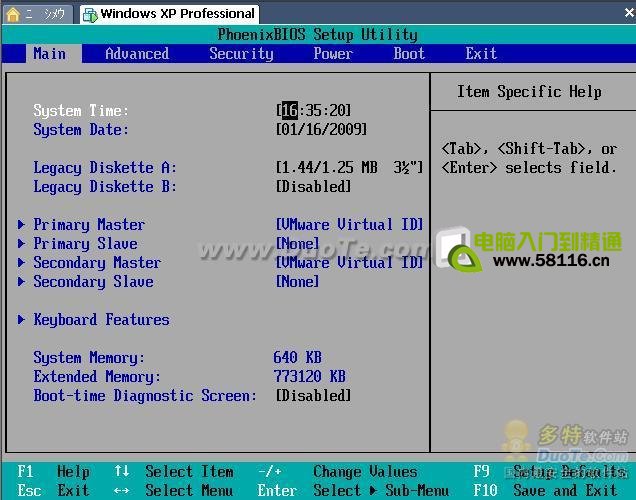The height and width of the screenshot is (500, 636).
Task: Open the Power menu
Action: tap(333, 54)
